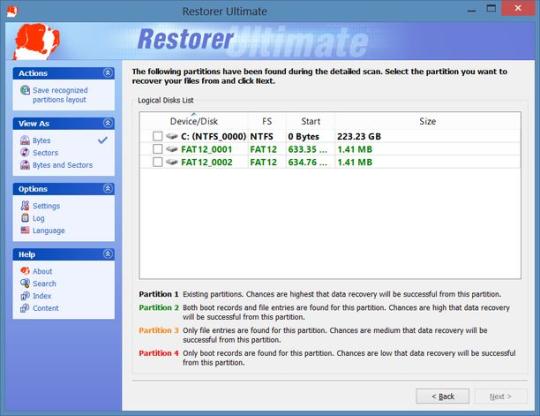The height and width of the screenshot is (416, 540).
Task: Click the Index help icon
Action: [x=25, y=295]
